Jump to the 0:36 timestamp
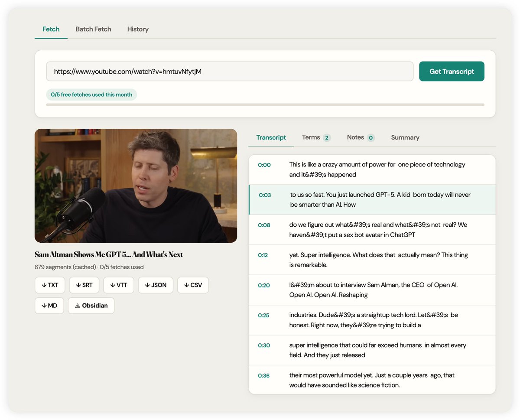 tap(264, 375)
